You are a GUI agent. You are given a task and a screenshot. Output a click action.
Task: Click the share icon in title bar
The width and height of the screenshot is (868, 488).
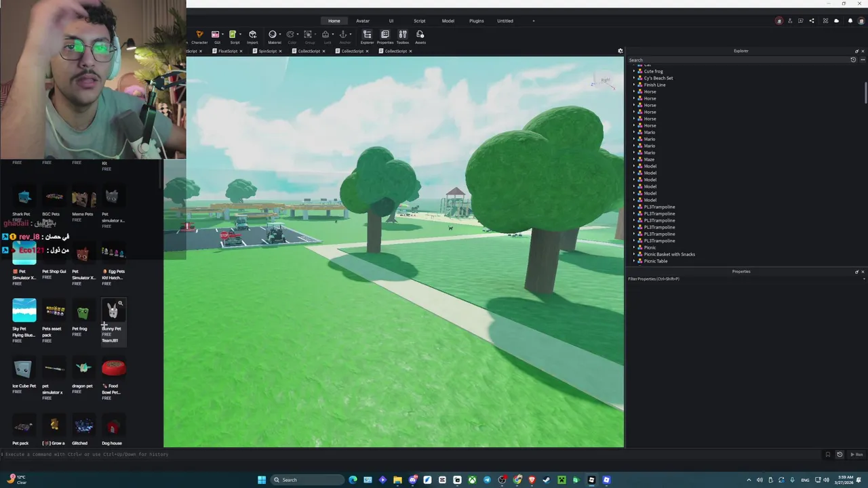click(x=812, y=20)
